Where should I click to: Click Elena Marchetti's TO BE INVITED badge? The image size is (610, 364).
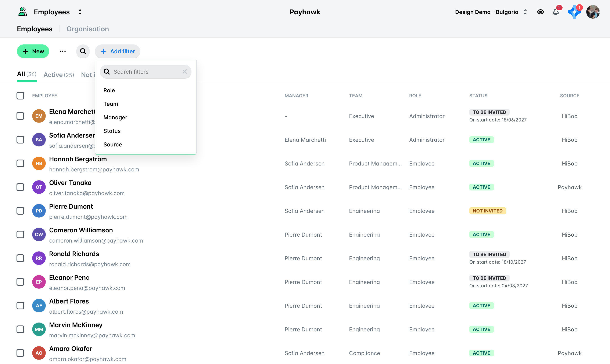(x=489, y=112)
